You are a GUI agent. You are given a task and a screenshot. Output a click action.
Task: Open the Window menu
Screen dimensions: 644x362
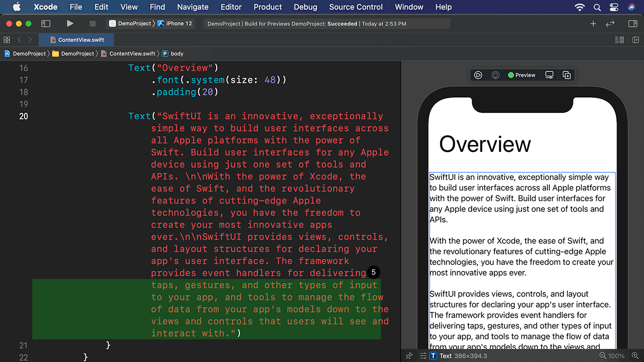tap(409, 7)
